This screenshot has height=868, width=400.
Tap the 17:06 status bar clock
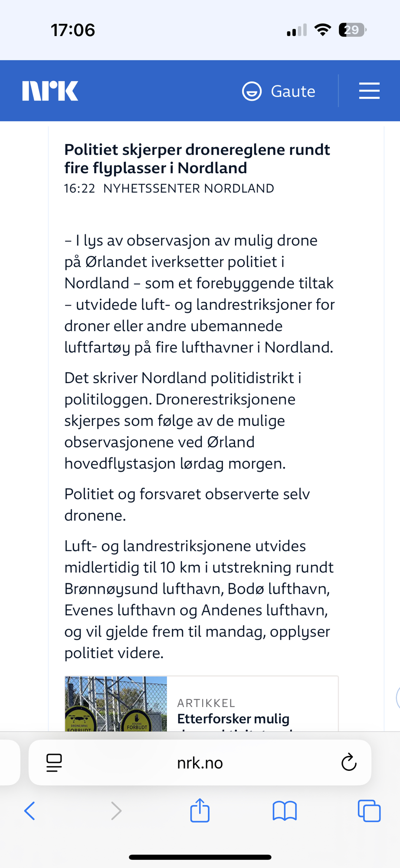coord(73,30)
